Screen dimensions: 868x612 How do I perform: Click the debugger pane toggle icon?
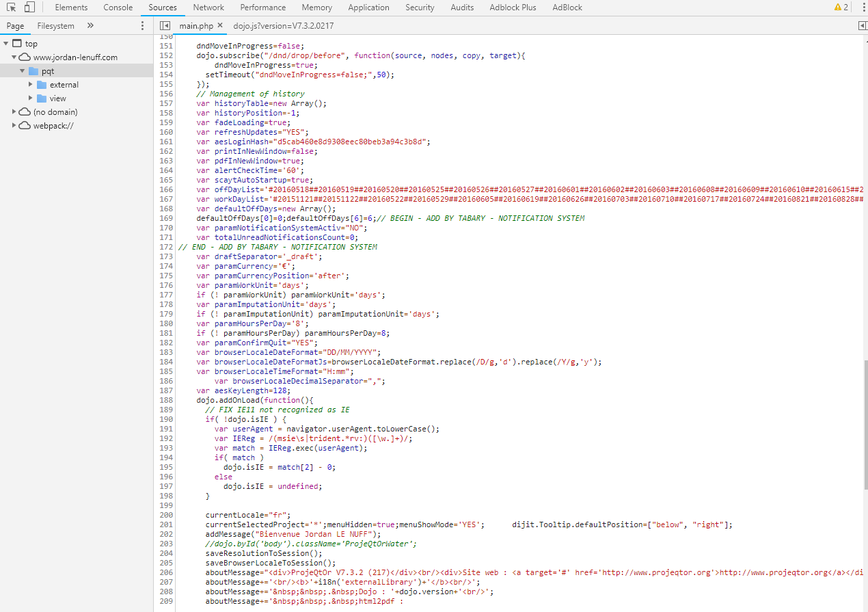(862, 26)
